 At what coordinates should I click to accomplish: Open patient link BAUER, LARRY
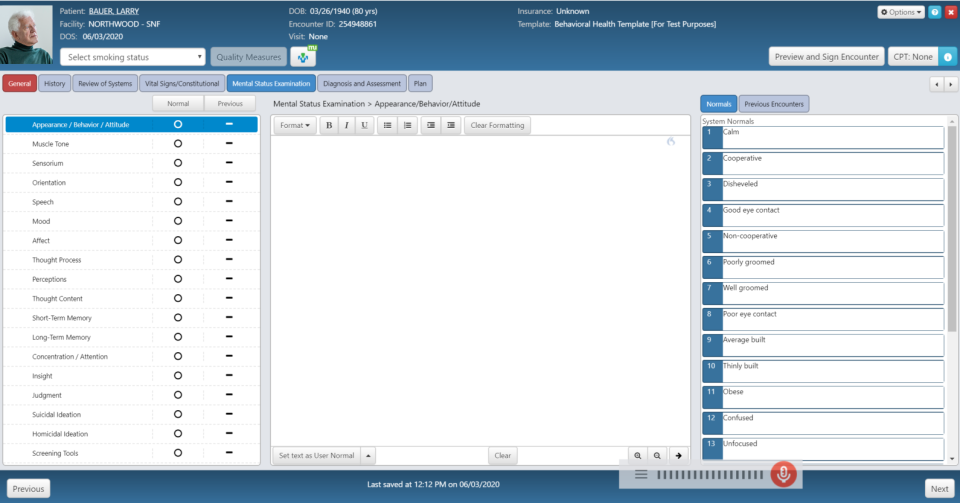click(x=114, y=11)
